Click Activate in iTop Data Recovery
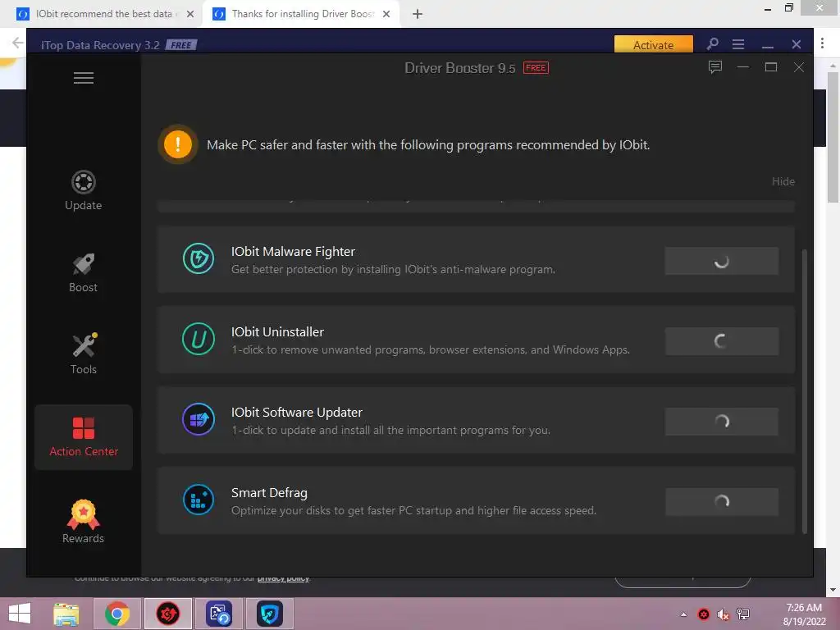Screen dimensions: 840x630 click(x=654, y=44)
